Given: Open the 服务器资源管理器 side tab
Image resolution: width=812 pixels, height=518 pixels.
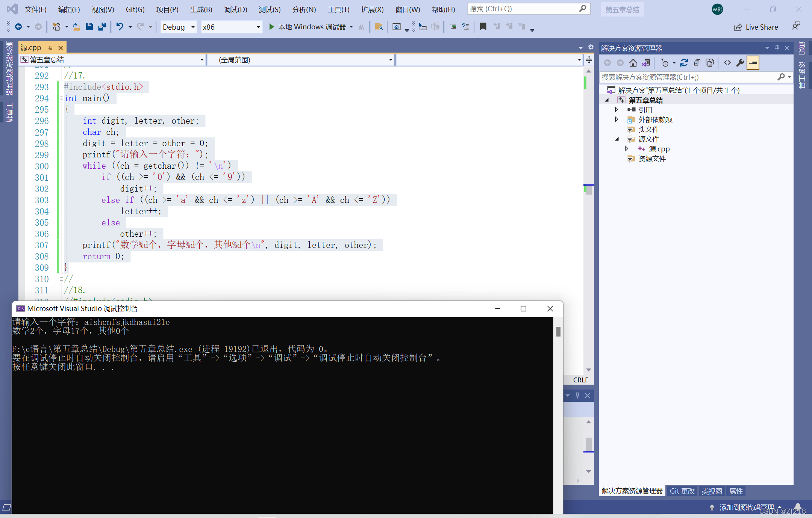Looking at the screenshot, I should coord(9,68).
